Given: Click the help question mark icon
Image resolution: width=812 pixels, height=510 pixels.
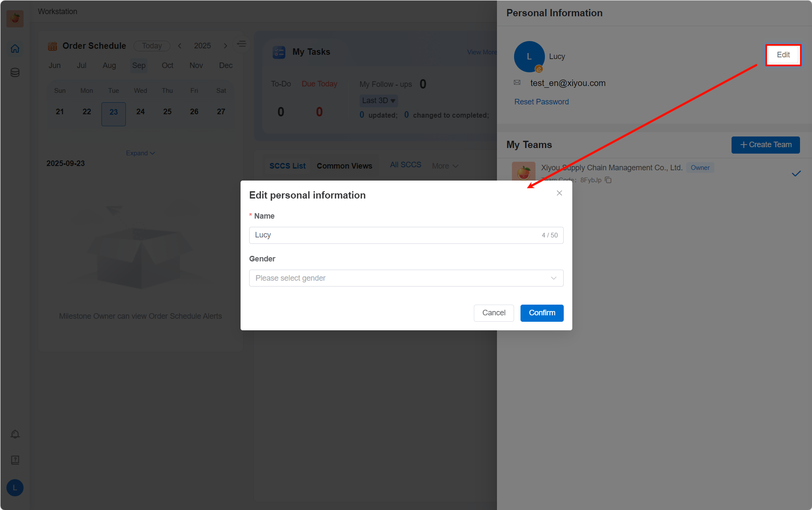Looking at the screenshot, I should [x=15, y=460].
